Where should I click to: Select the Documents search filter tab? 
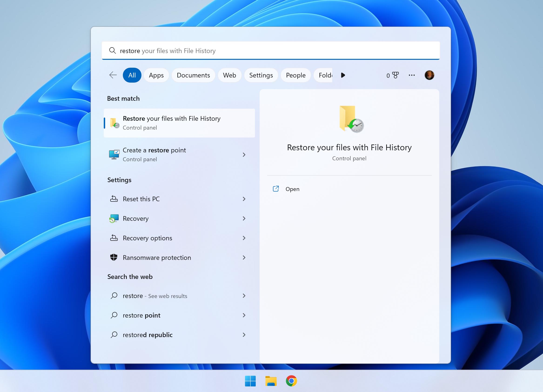(193, 75)
